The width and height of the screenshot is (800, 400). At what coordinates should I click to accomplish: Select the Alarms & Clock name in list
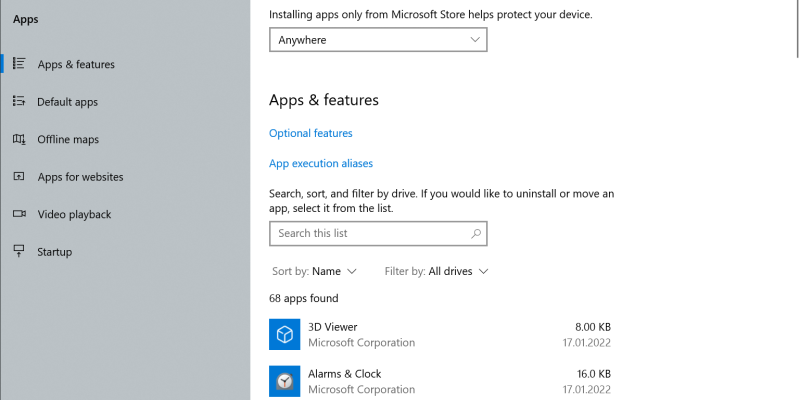344,374
